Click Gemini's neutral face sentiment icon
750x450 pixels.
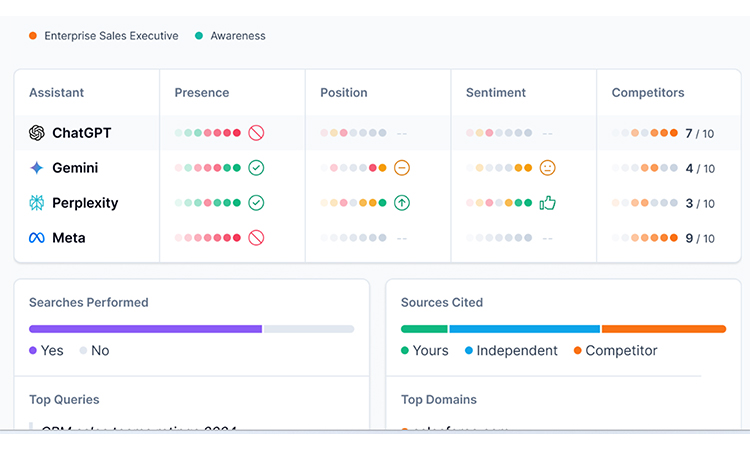tap(548, 168)
